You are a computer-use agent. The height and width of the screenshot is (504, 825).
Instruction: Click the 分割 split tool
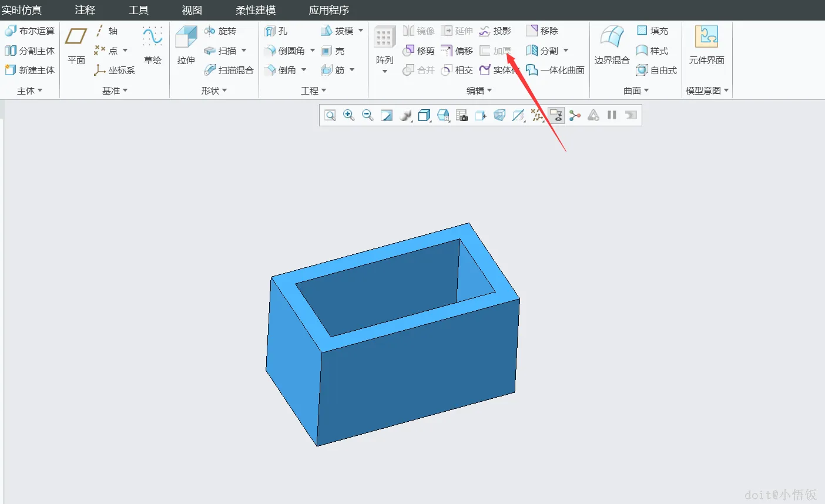(x=542, y=51)
